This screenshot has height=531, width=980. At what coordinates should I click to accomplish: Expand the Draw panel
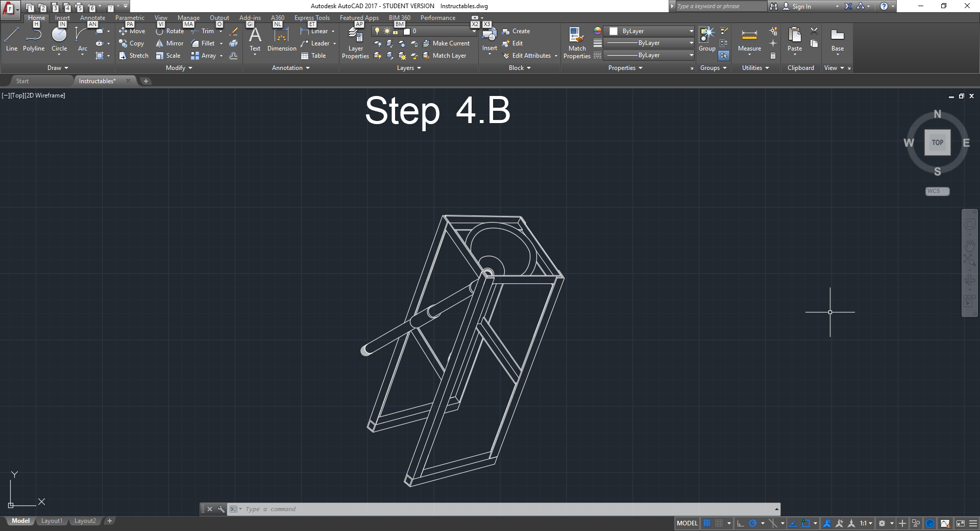point(58,68)
